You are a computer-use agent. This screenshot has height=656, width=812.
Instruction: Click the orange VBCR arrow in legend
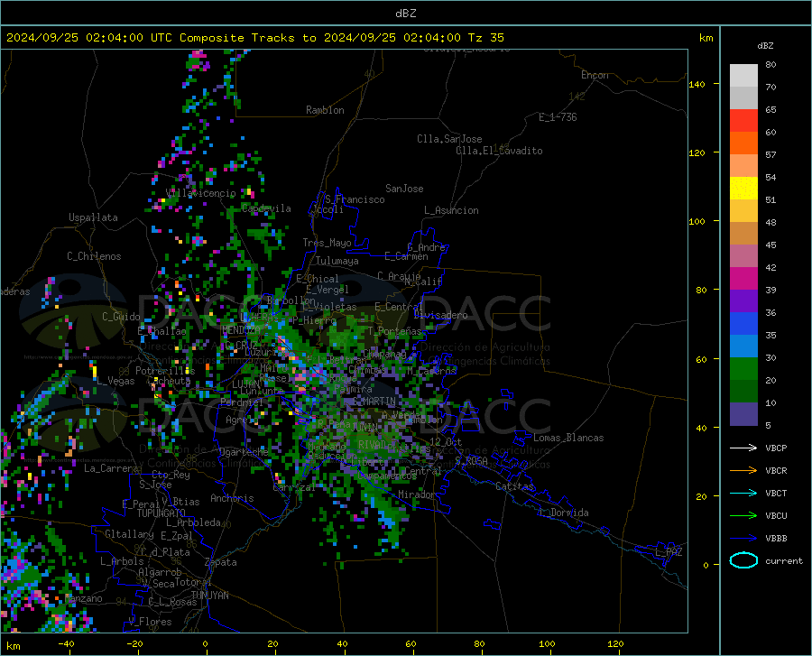pos(743,471)
